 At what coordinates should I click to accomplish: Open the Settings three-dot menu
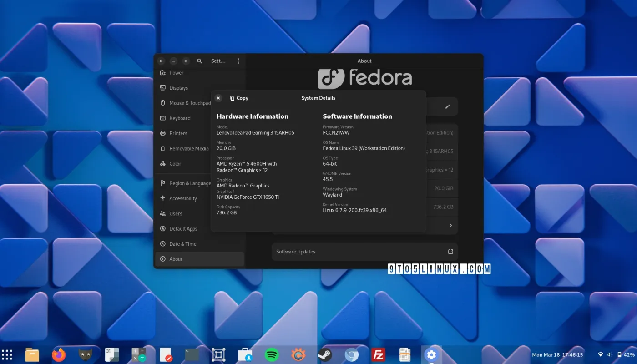[238, 61]
